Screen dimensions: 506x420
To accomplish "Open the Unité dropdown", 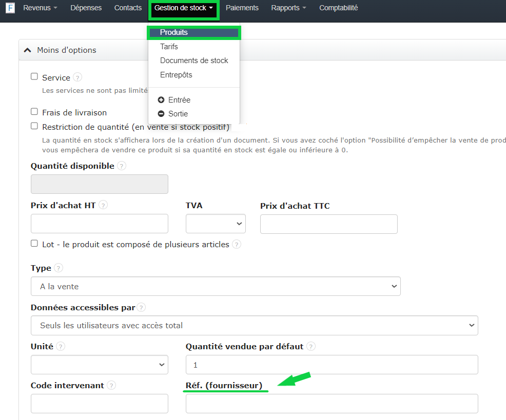I will [x=99, y=365].
